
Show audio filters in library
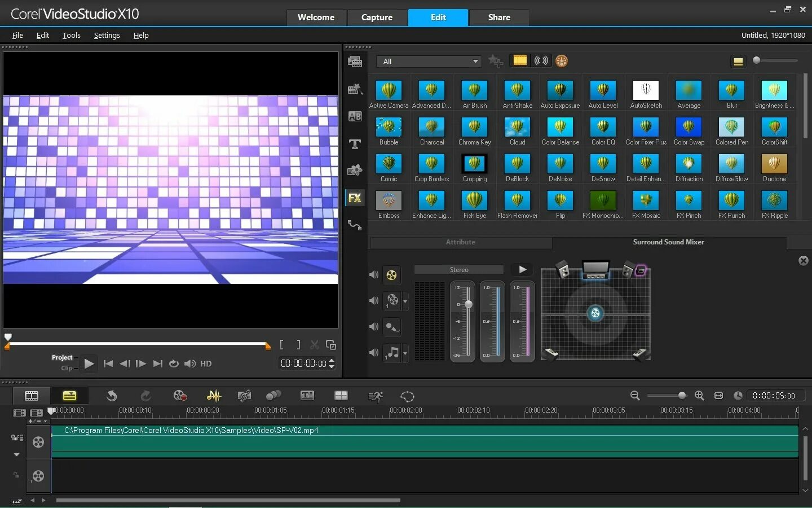coord(541,60)
